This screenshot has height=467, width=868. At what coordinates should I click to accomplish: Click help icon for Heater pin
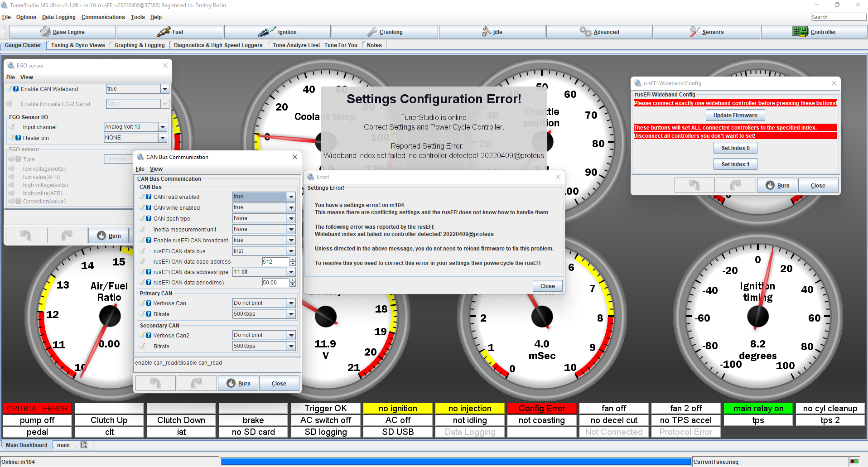click(x=18, y=138)
